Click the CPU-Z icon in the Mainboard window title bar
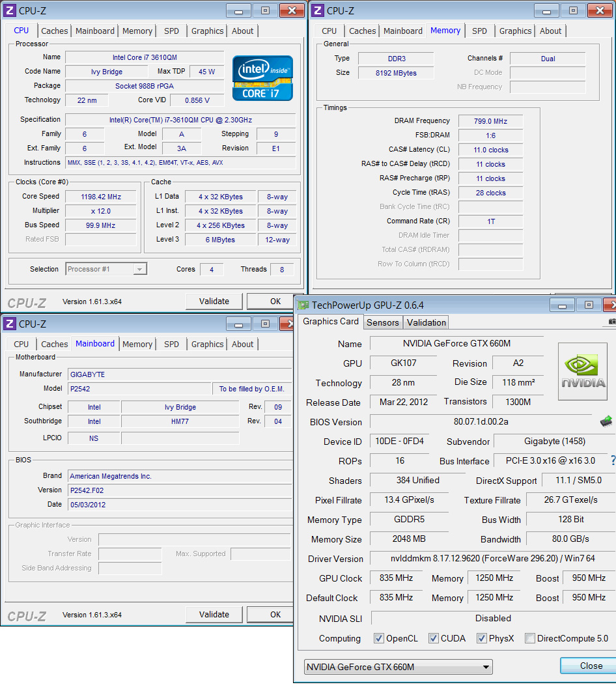Screen dimensions: 616x689 coord(10,324)
